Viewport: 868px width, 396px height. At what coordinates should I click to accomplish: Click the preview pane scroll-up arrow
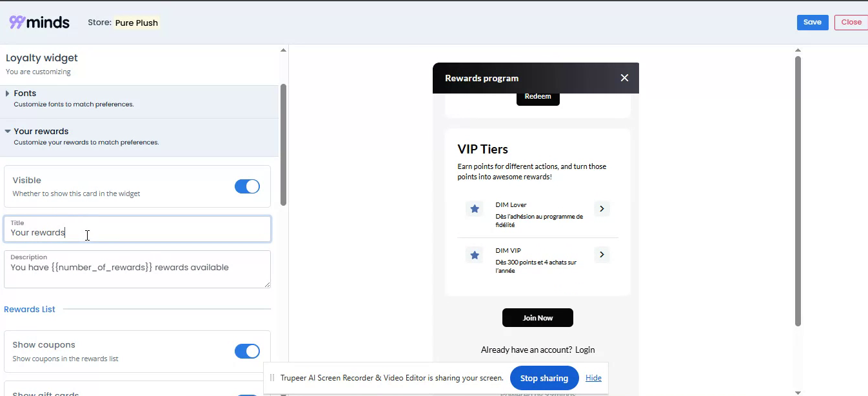point(798,50)
